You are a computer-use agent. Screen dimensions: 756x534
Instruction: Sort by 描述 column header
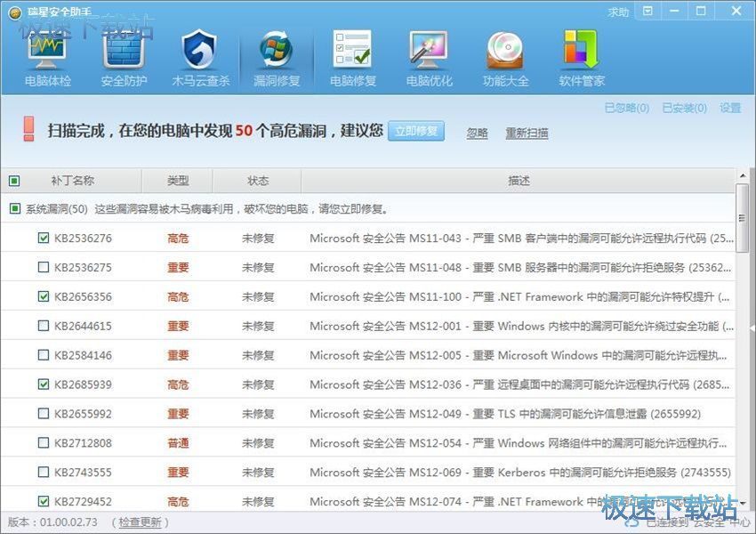coord(519,181)
